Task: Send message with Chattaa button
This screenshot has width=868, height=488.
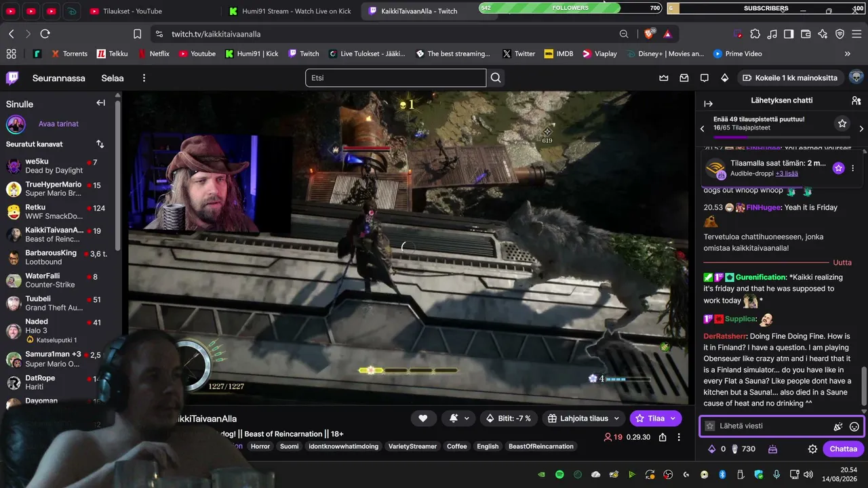Action: (x=843, y=449)
